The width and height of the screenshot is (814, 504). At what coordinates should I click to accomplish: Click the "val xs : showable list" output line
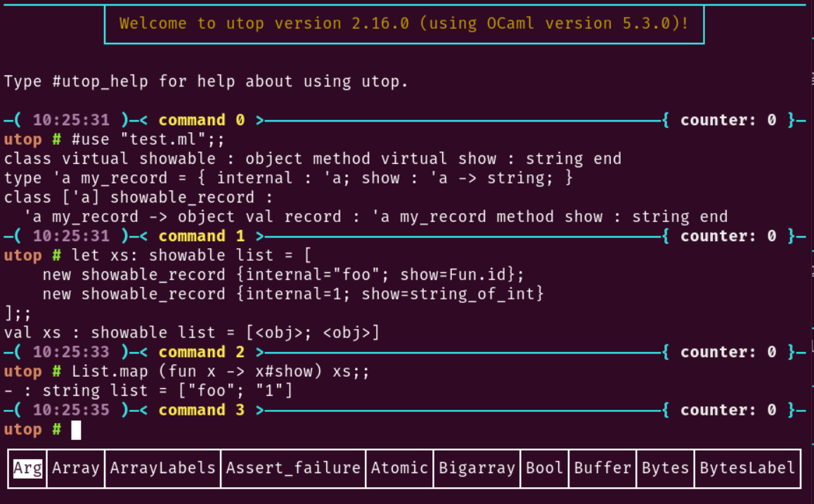[x=192, y=332]
